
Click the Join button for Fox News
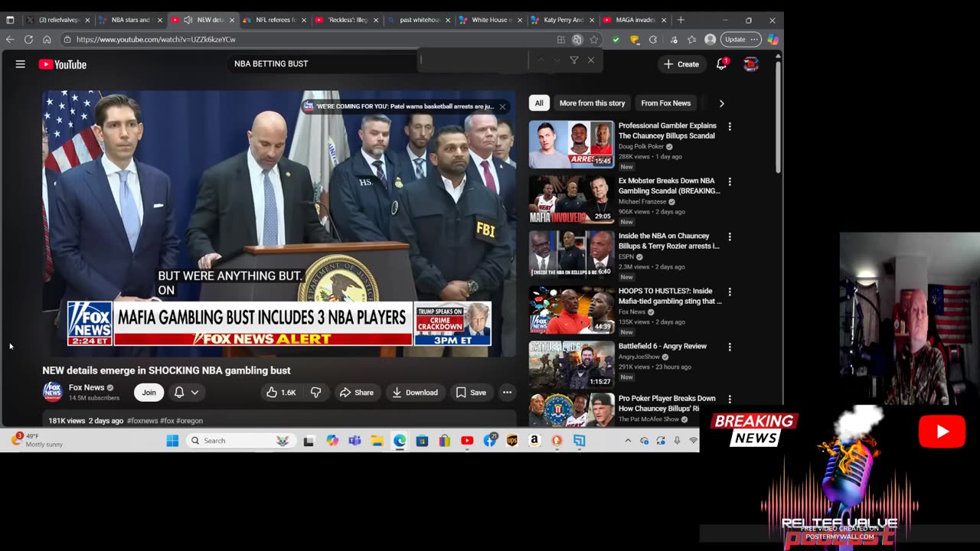[x=149, y=393]
